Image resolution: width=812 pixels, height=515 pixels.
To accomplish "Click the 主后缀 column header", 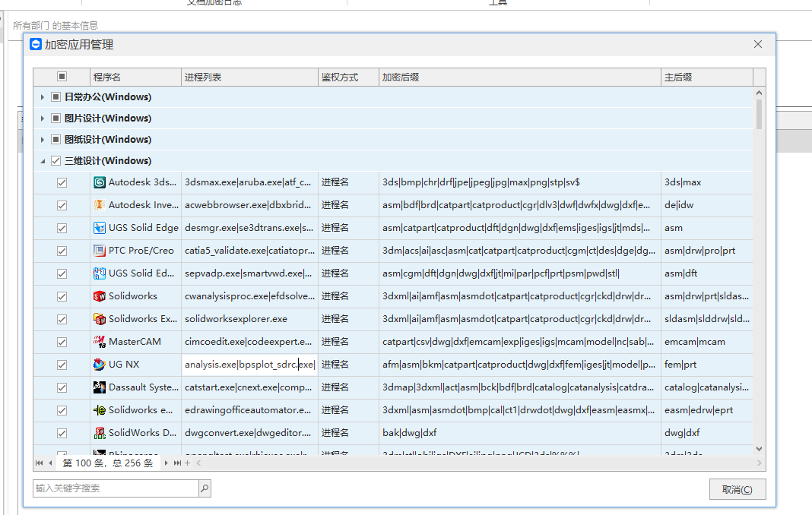I will (x=707, y=77).
